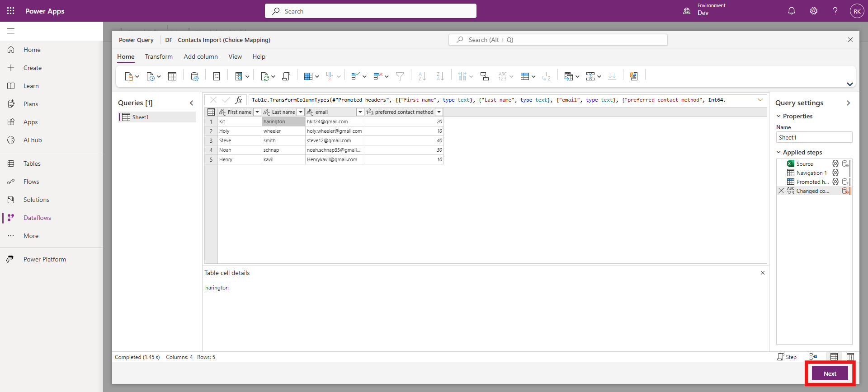Open settings gear for the Source step
Screen dimensions: 868x392
[835, 164]
